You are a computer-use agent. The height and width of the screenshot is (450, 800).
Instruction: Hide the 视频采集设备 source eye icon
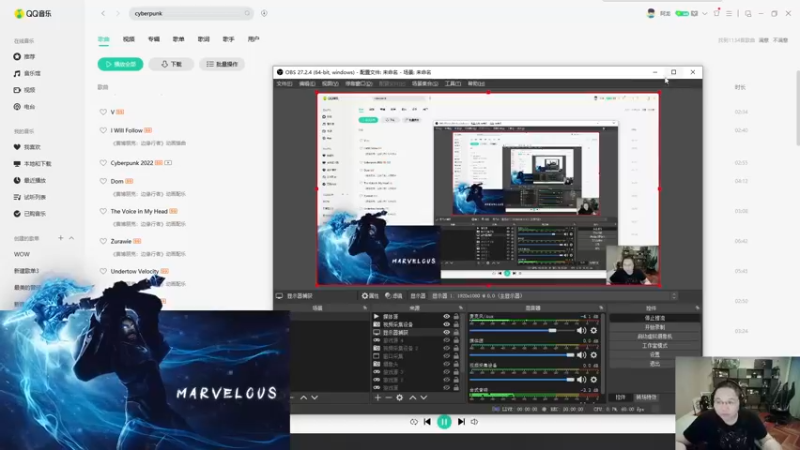tap(446, 324)
